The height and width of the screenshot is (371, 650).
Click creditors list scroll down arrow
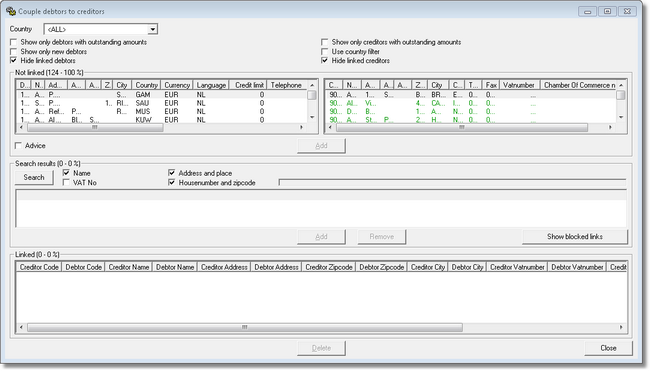pyautogui.click(x=621, y=118)
